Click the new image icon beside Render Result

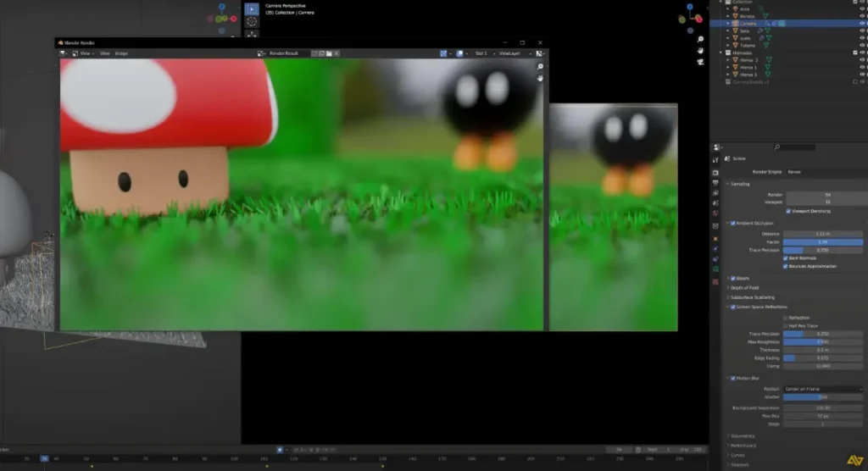click(321, 53)
